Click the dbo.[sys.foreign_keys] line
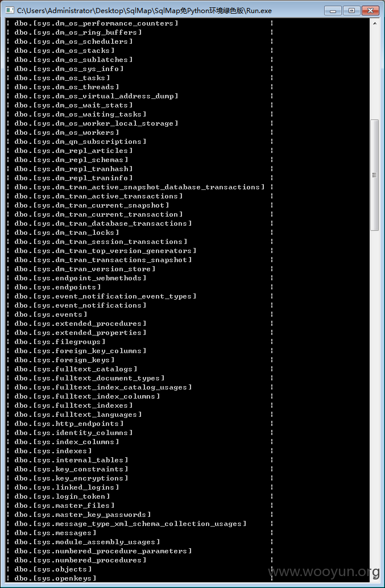Viewport: 385px width, 588px height. coord(64,360)
